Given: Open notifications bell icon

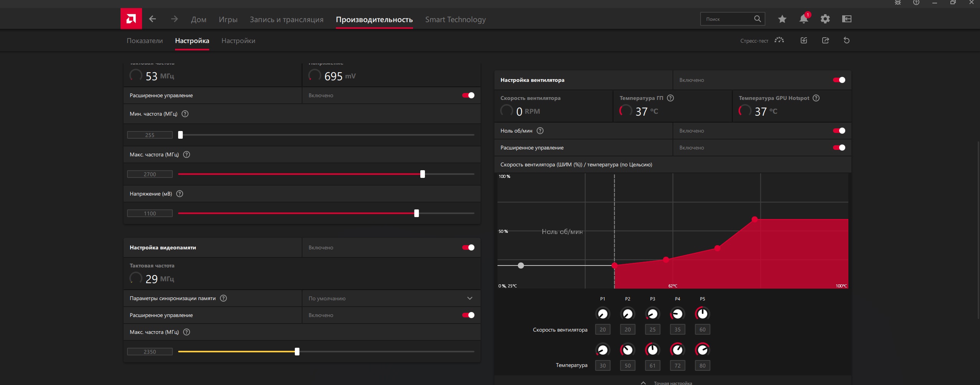Looking at the screenshot, I should [x=803, y=18].
